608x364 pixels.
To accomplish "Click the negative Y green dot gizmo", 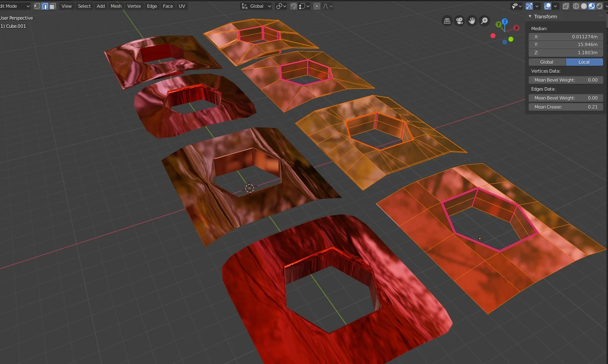I will coord(511,39).
